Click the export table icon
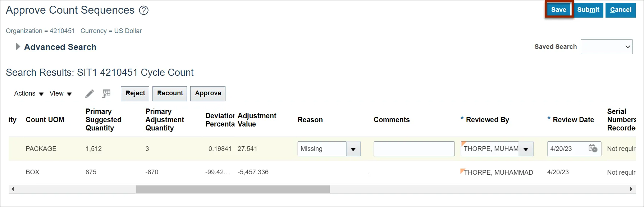This screenshot has height=207, width=644. point(106,94)
